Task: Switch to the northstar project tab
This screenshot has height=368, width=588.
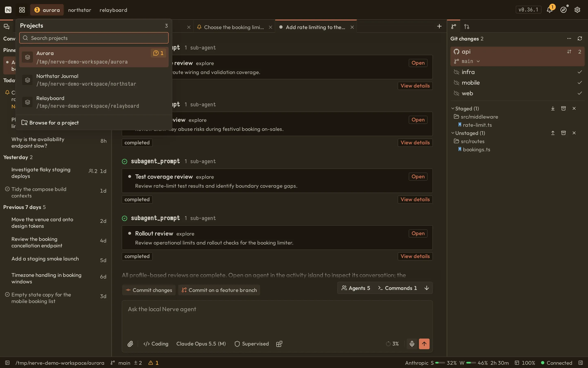Action: [79, 10]
